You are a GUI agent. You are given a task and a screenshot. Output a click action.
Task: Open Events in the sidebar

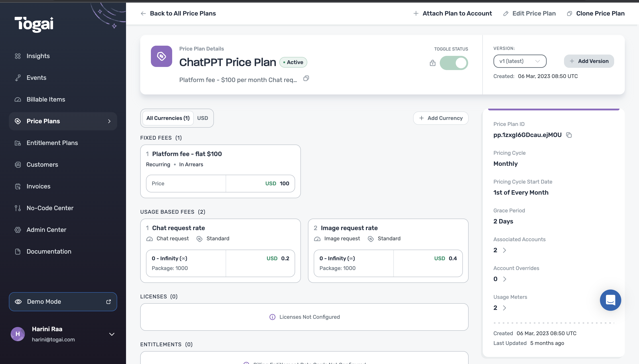point(63,78)
